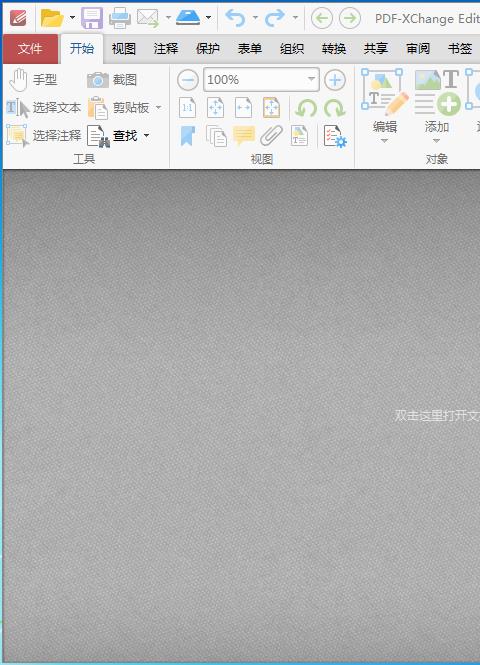Choose Select Comments (选择注释) tool
This screenshot has height=665, width=480.
[x=44, y=136]
